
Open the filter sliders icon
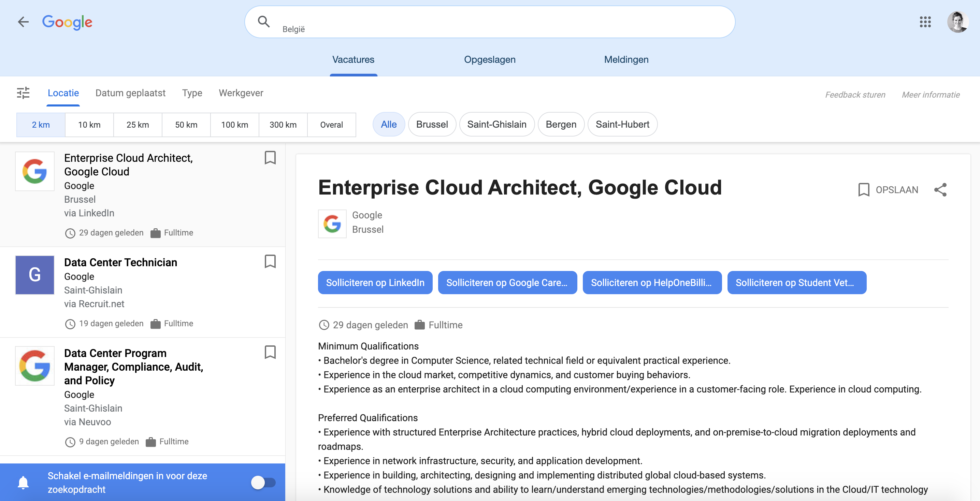coord(23,93)
